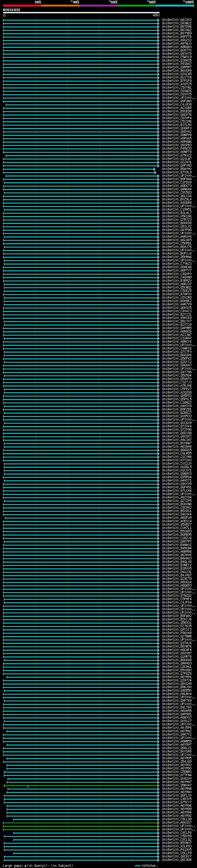This screenshot has width=197, height=868.
Task: Select hit label UniRef100_Q54J69
Action: pos(177,761)
